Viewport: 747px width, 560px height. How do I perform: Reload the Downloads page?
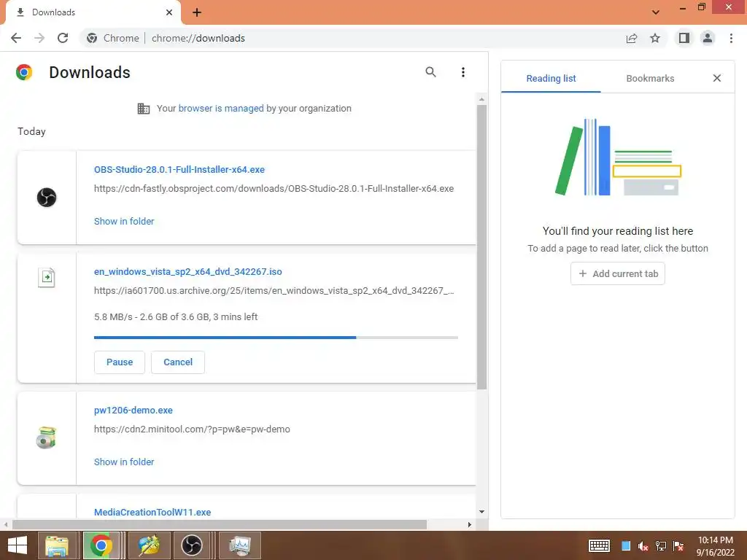[63, 38]
